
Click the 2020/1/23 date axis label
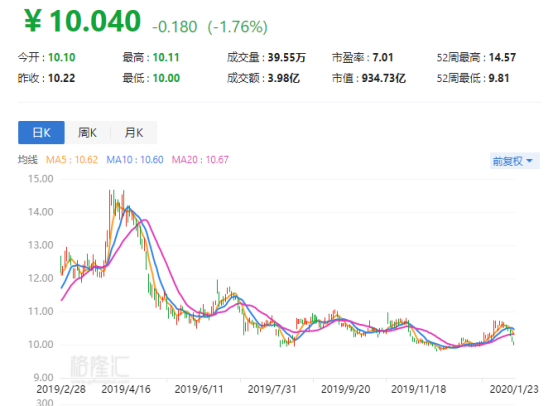click(514, 389)
